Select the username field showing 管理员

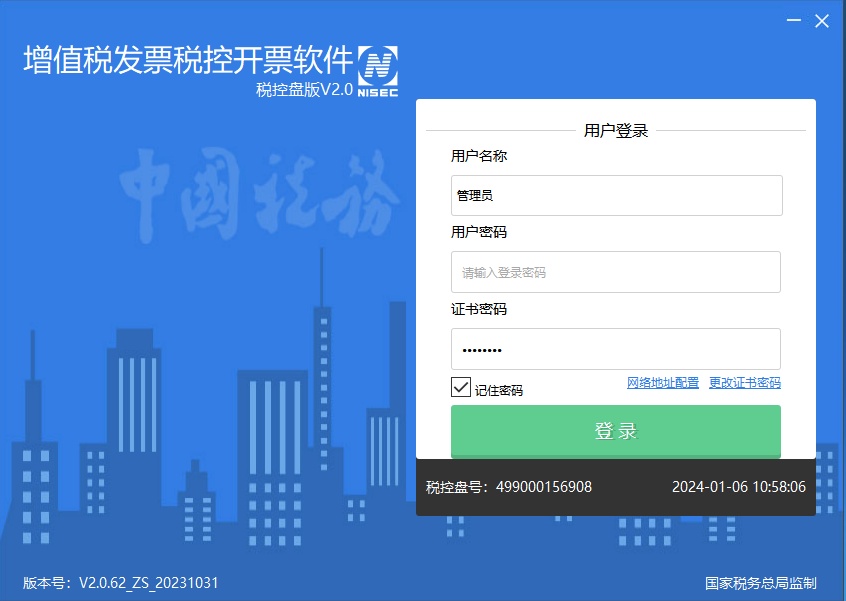point(616,195)
